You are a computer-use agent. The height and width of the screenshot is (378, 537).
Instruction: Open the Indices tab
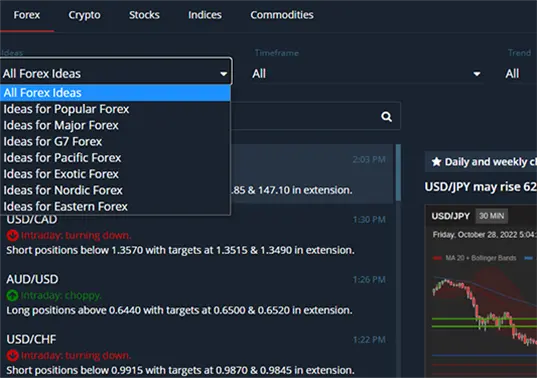205,15
